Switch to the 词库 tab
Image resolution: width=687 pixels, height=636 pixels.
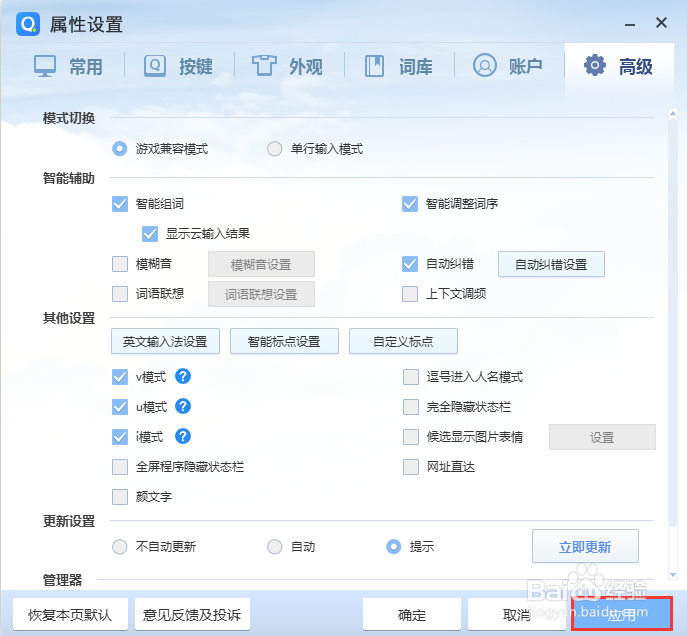point(398,67)
